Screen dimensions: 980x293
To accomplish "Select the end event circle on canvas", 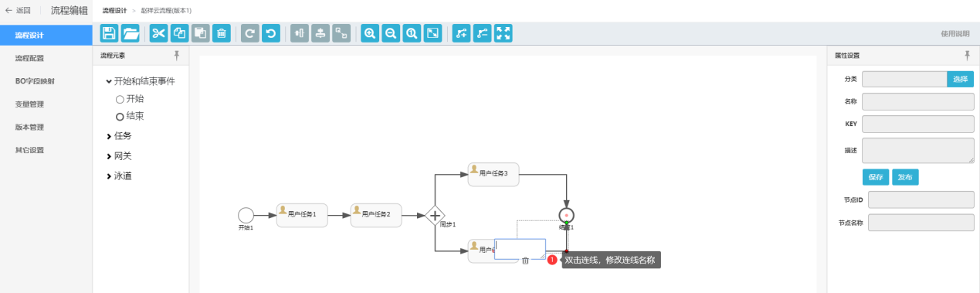I will (567, 215).
